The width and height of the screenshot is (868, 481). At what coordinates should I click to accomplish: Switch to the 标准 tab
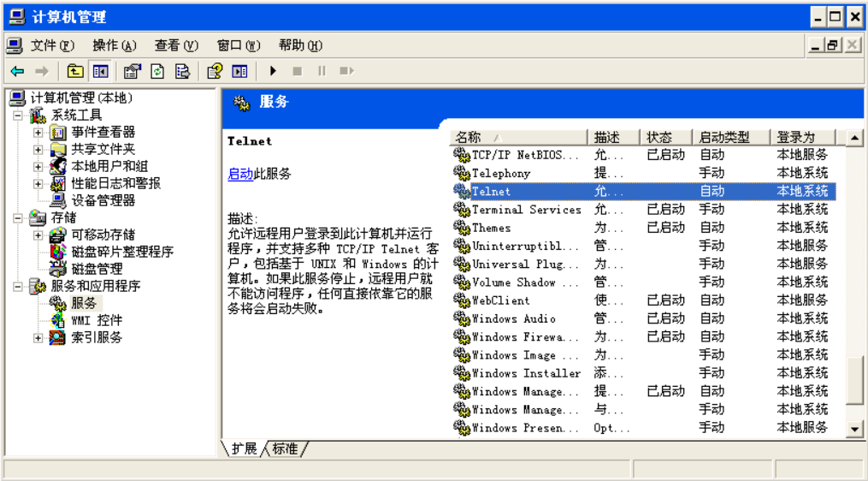[286, 448]
